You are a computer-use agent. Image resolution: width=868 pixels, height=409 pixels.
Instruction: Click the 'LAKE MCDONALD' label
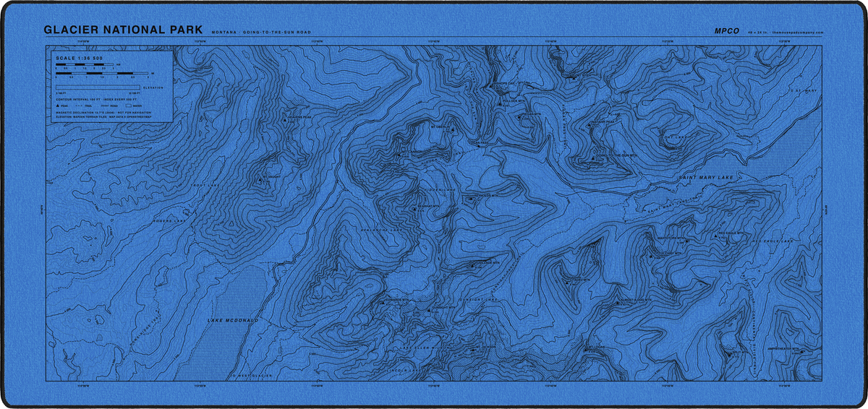click(x=233, y=320)
